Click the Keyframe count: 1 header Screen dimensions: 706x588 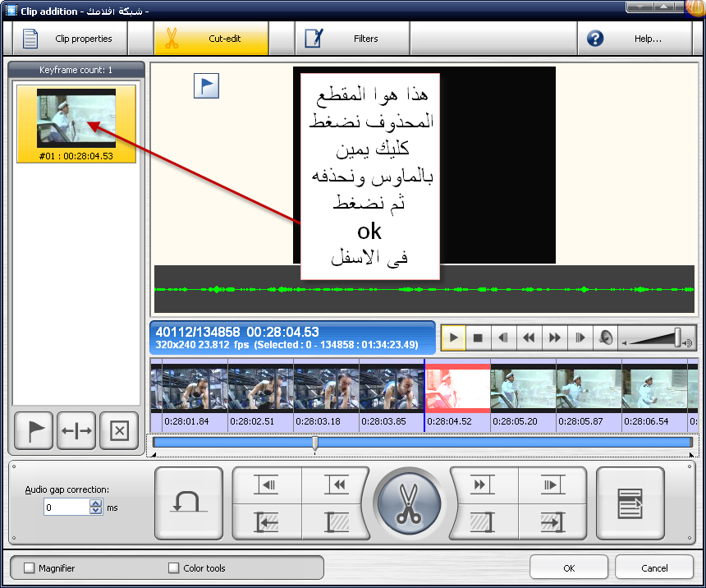(76, 70)
